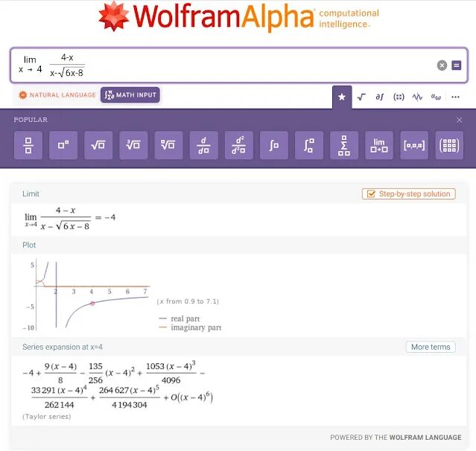The image size is (476, 451).
Task: Click 'Series expansion at x=4' heading
Action: point(63,347)
